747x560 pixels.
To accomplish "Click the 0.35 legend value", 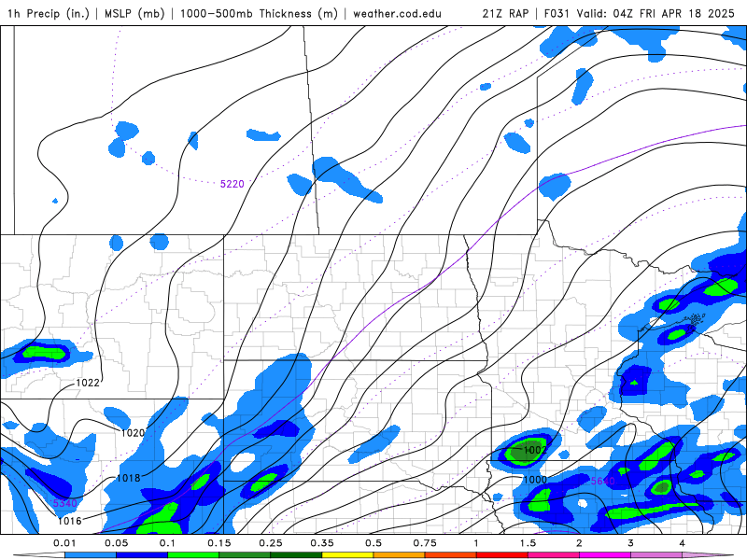I will [322, 543].
